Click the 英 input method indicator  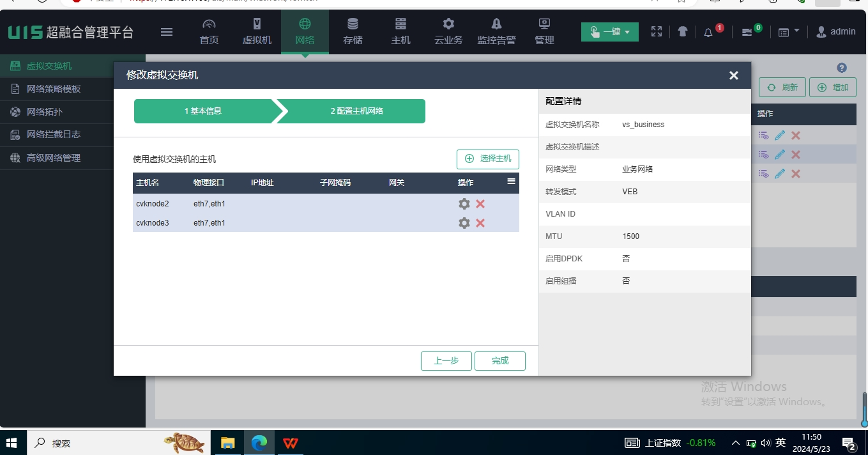tap(780, 442)
